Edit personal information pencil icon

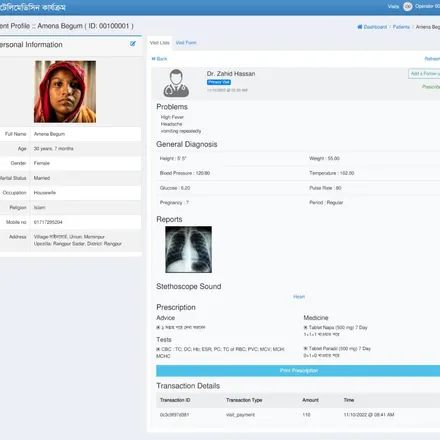click(x=133, y=44)
